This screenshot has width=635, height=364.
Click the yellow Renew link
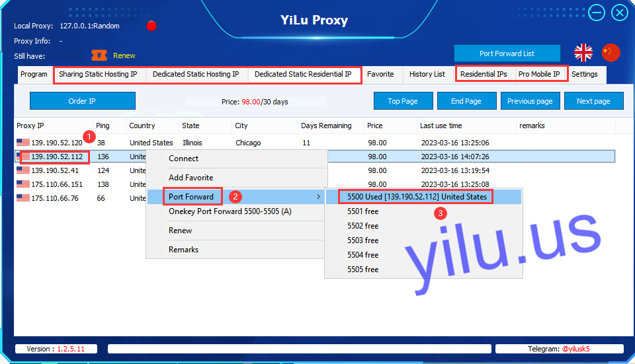point(124,55)
